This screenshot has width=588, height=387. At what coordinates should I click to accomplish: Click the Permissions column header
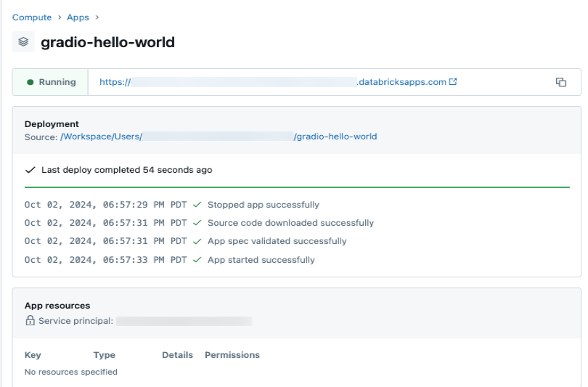click(232, 355)
